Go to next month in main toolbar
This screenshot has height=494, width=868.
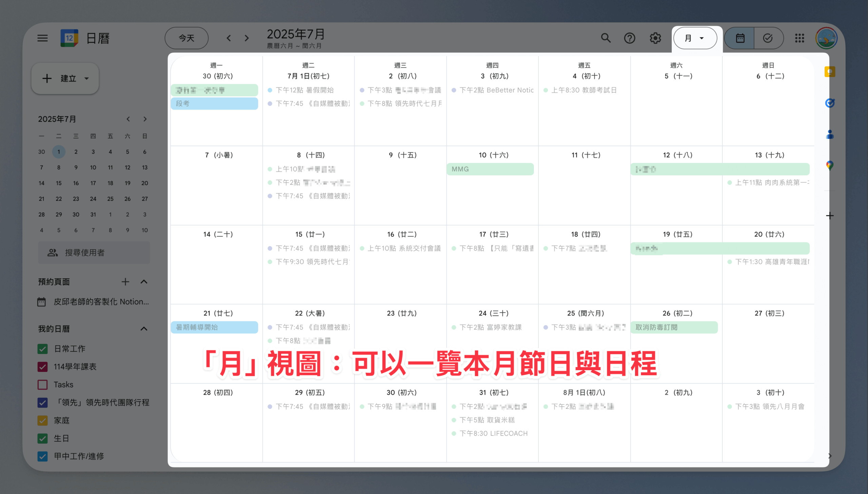(x=246, y=38)
